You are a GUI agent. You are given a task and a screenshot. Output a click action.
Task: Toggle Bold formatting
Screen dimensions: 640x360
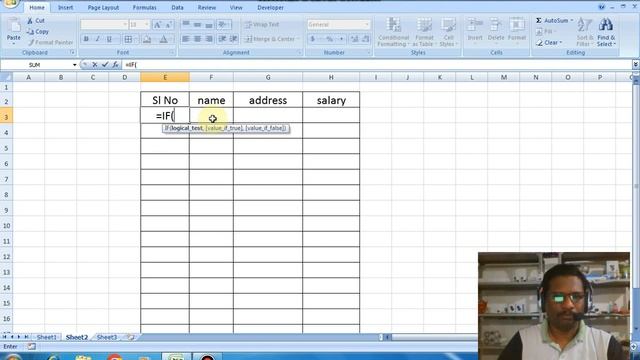pyautogui.click(x=86, y=39)
